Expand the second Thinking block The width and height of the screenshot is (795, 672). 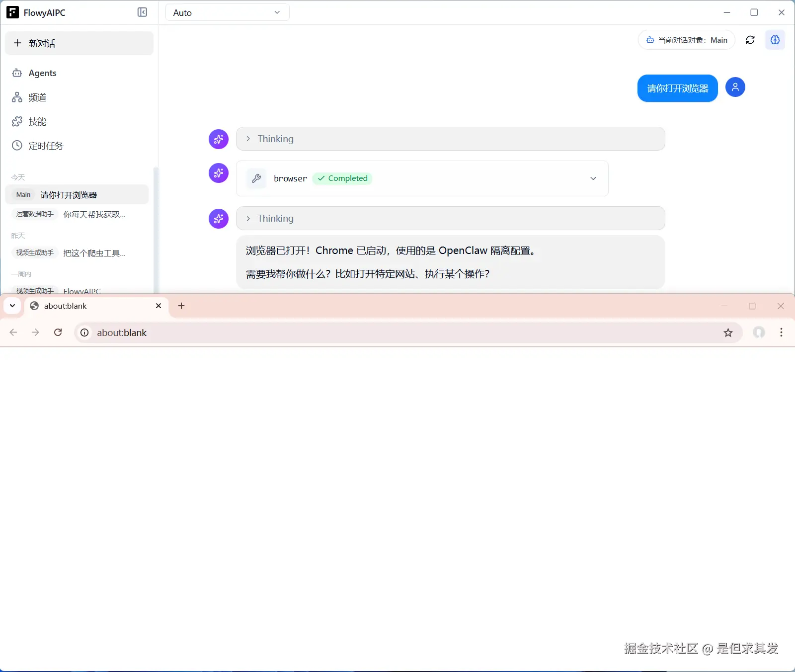pyautogui.click(x=450, y=218)
